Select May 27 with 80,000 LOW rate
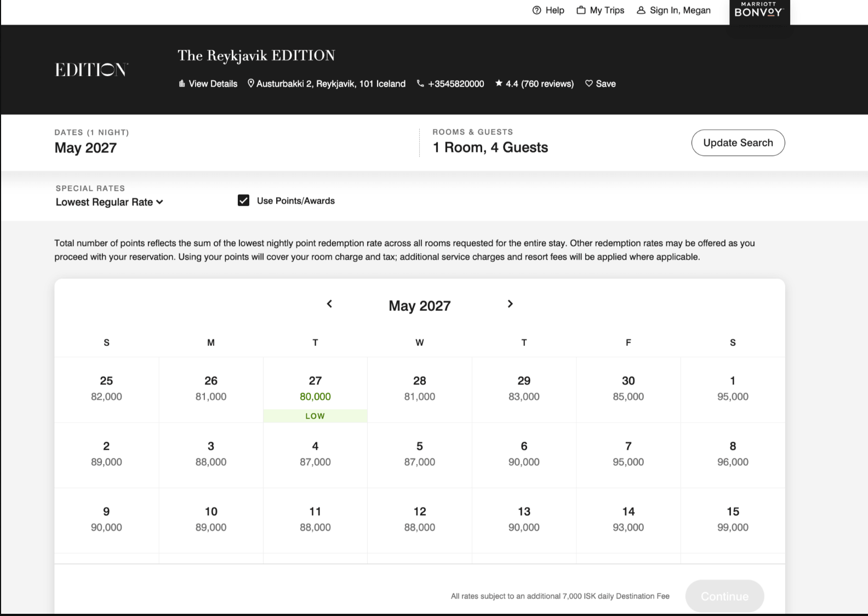Viewport: 868px width, 616px height. [315, 390]
